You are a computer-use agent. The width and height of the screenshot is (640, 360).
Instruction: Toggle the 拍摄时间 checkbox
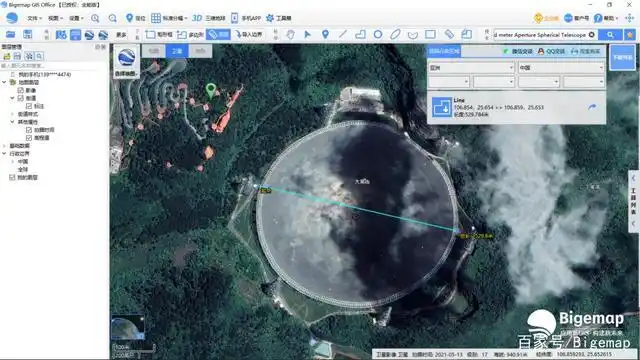click(x=29, y=130)
